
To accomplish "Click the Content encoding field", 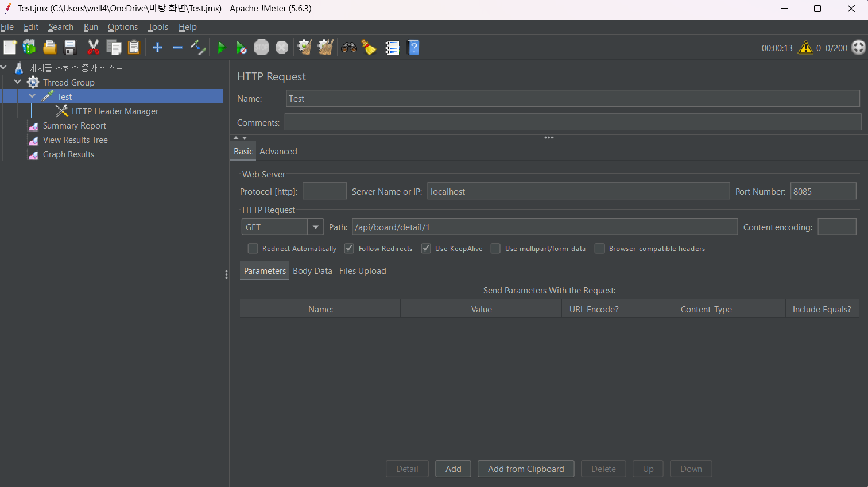I will point(837,227).
